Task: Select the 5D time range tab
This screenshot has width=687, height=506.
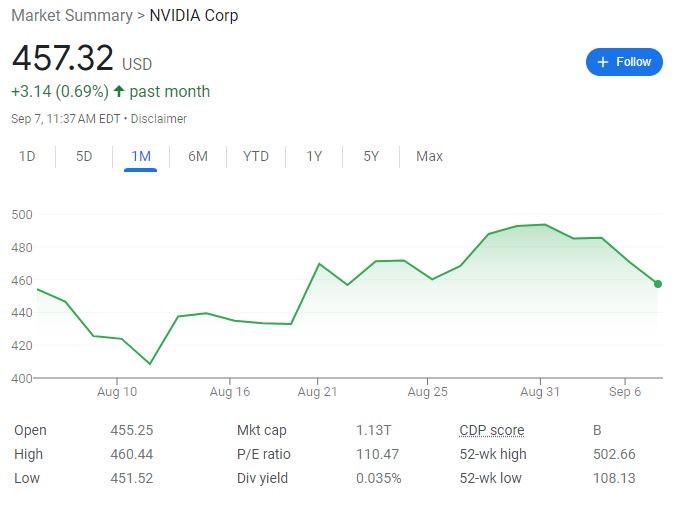Action: coord(84,156)
